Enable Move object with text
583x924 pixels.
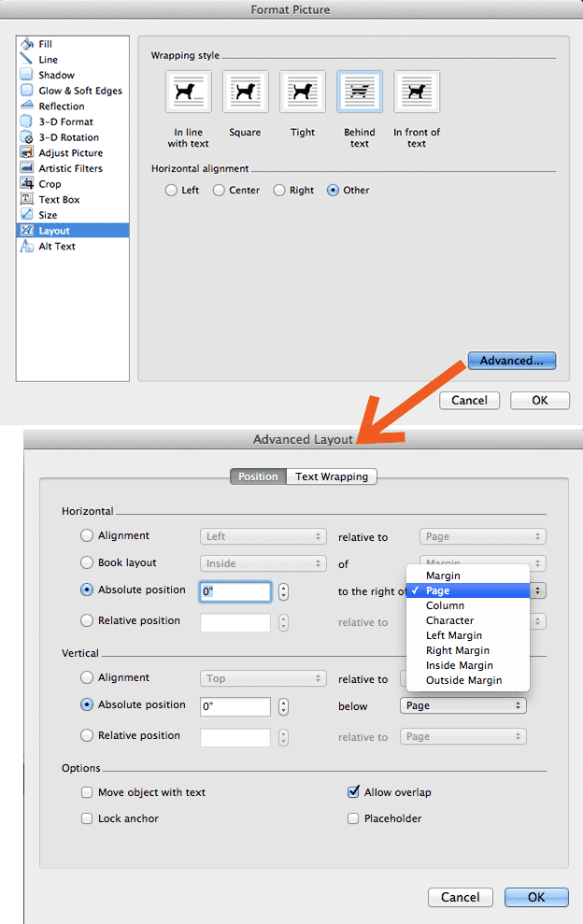click(x=87, y=792)
